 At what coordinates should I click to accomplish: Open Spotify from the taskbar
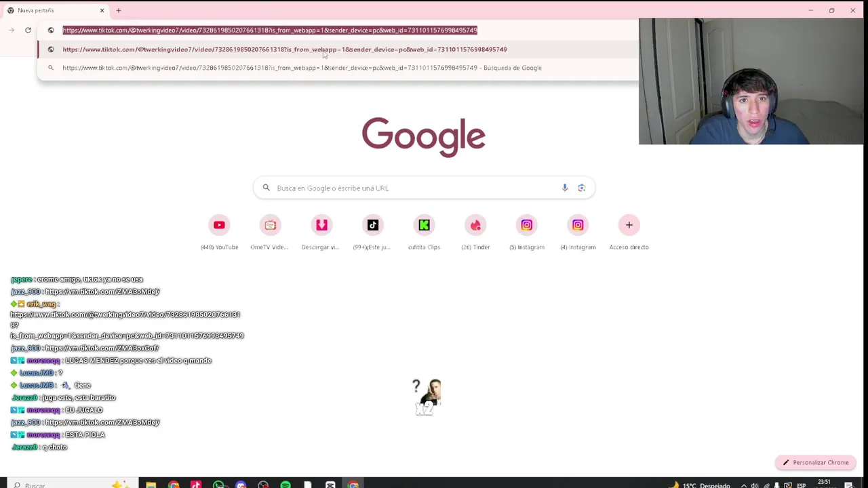click(285, 485)
